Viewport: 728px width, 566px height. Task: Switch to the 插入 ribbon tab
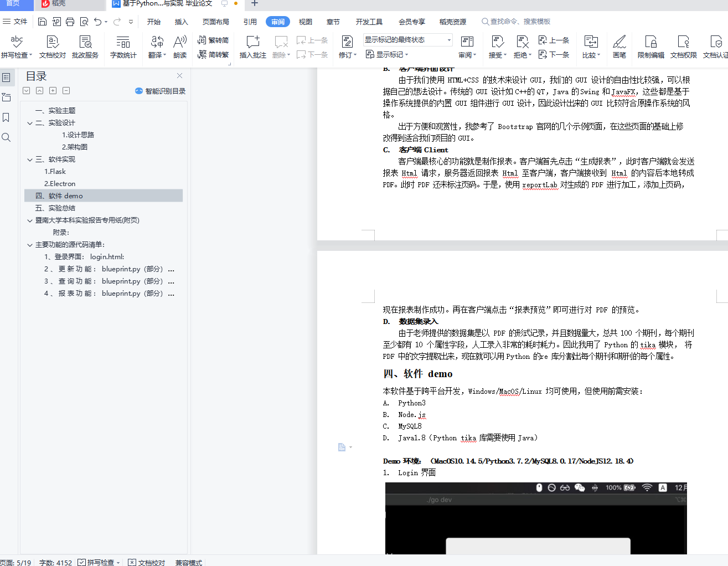(182, 22)
